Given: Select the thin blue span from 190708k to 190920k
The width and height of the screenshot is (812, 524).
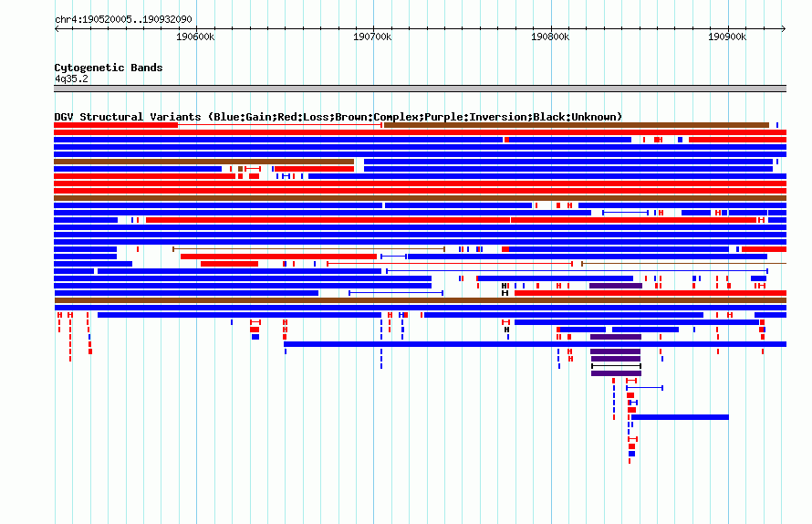Looking at the screenshot, I should 577,271.
